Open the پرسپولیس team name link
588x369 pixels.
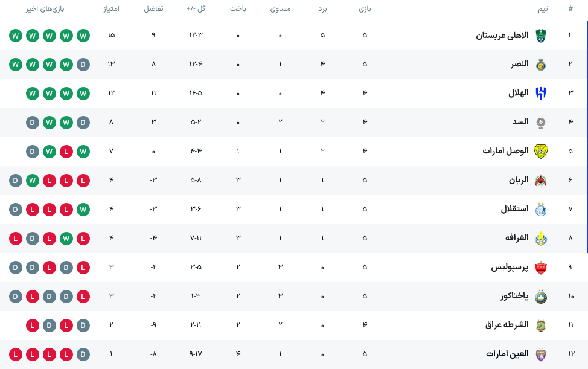click(510, 267)
